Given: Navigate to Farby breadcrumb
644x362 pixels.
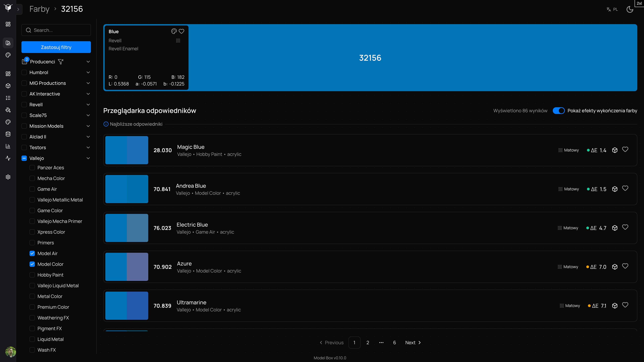Looking at the screenshot, I should click(39, 9).
